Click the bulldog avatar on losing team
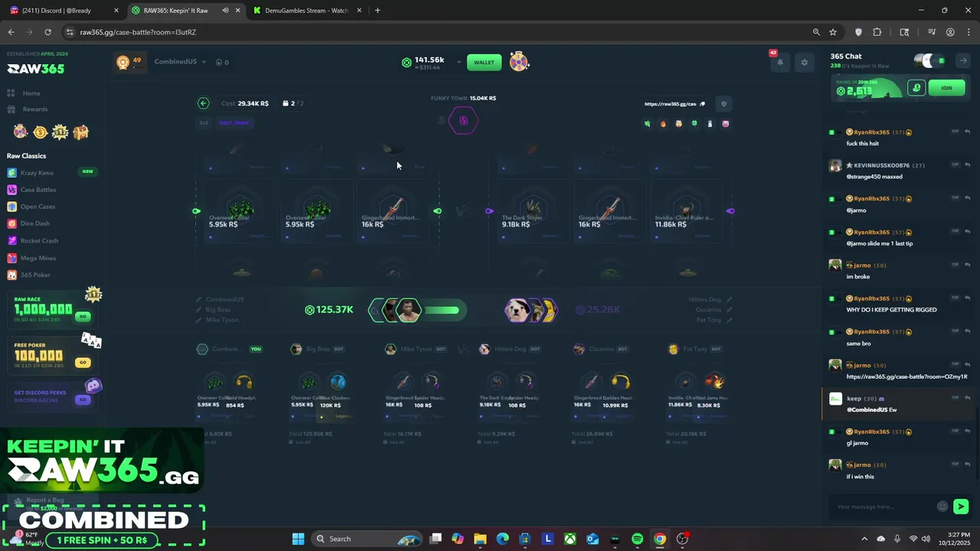The image size is (980, 551). [x=517, y=310]
